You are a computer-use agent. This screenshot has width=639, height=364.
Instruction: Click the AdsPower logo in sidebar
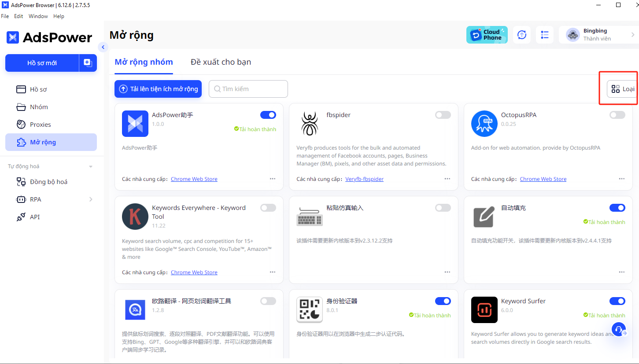click(x=49, y=37)
